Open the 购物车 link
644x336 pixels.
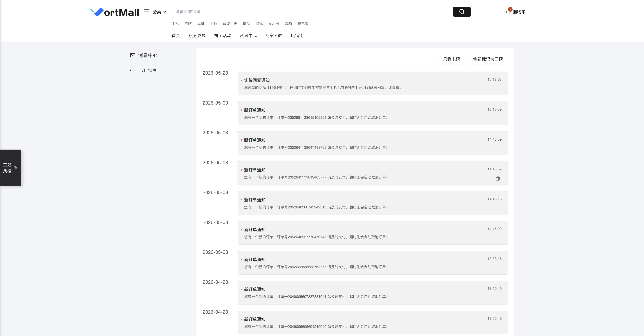point(519,12)
